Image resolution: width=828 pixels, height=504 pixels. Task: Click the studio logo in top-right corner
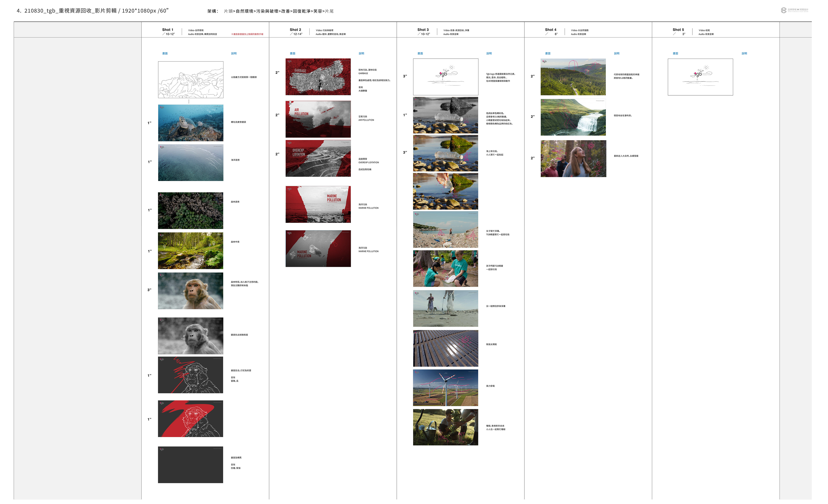794,10
